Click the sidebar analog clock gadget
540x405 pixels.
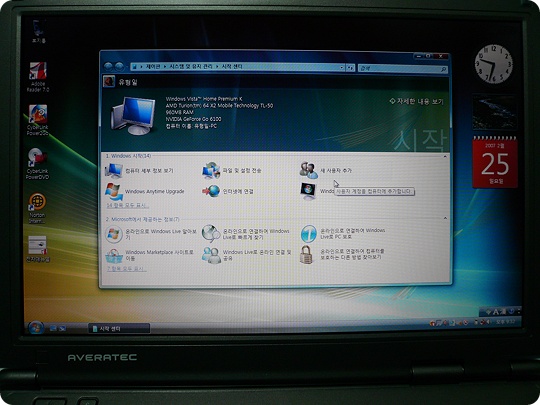tap(494, 64)
